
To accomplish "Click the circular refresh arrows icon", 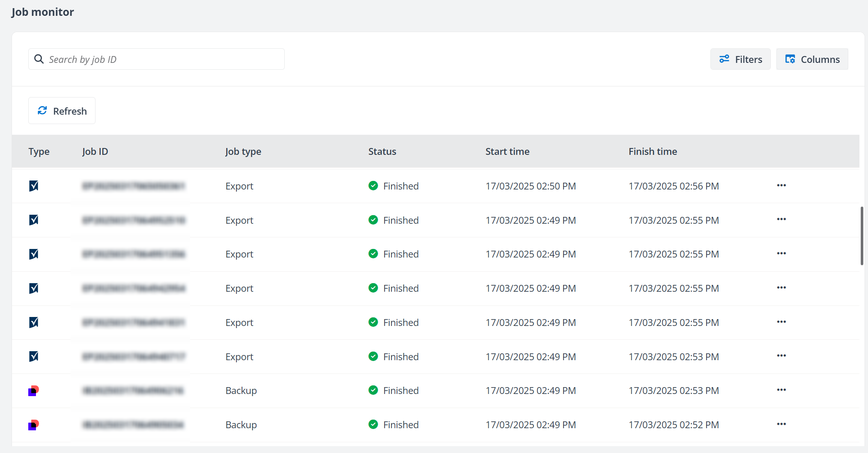I will point(42,110).
